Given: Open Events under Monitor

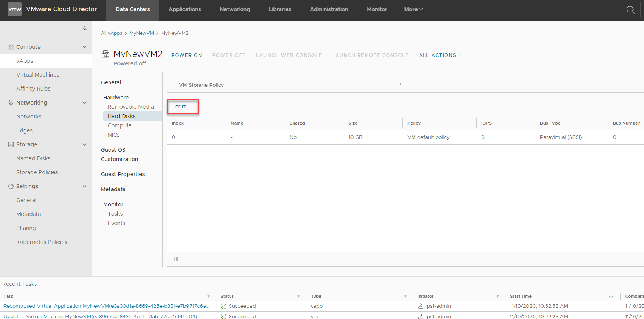Looking at the screenshot, I should pos(116,223).
